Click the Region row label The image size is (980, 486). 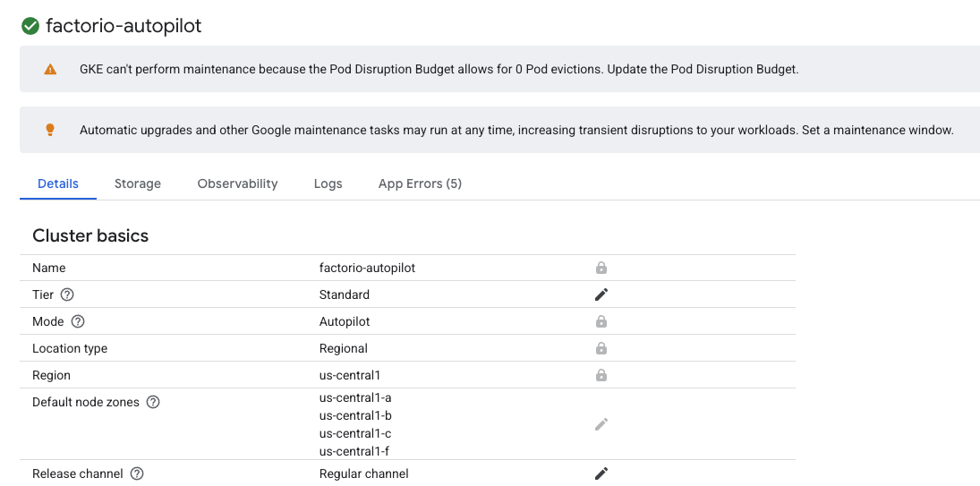(x=51, y=375)
